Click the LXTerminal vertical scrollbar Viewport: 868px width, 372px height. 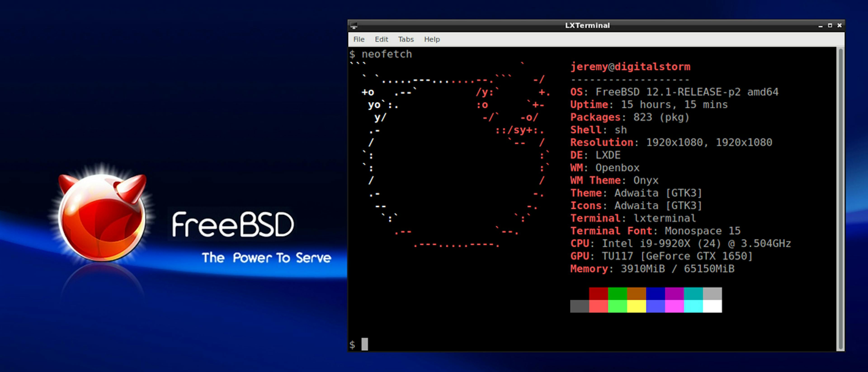(x=840, y=199)
